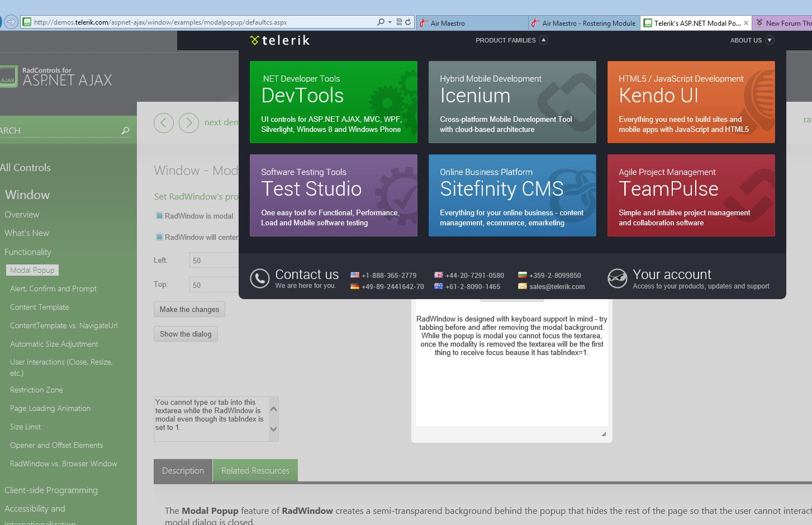Open 'Alert, Confirm and Prompt' sidebar link
The image size is (812, 525).
pos(53,288)
